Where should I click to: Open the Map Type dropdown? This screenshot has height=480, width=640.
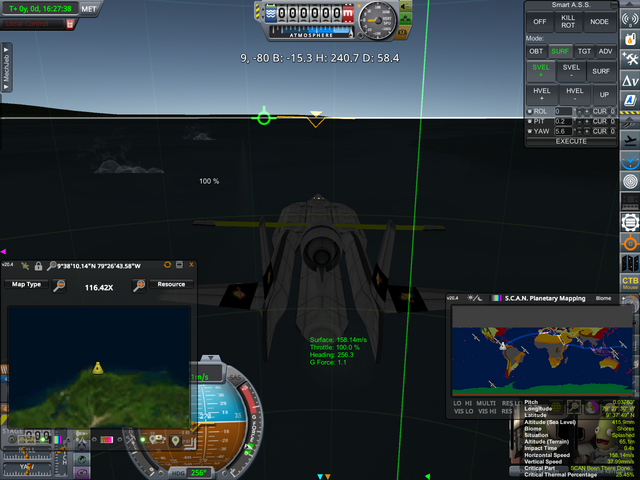point(26,284)
